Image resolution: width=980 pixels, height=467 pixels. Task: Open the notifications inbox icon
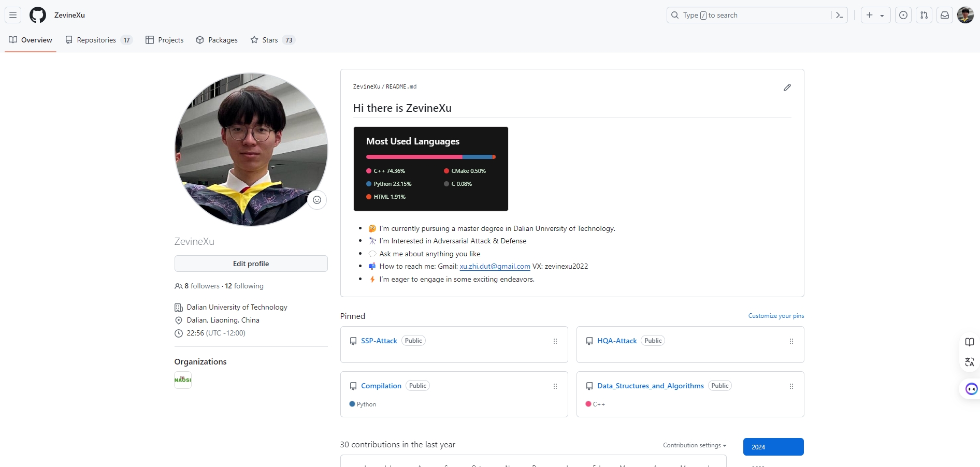[x=945, y=15]
